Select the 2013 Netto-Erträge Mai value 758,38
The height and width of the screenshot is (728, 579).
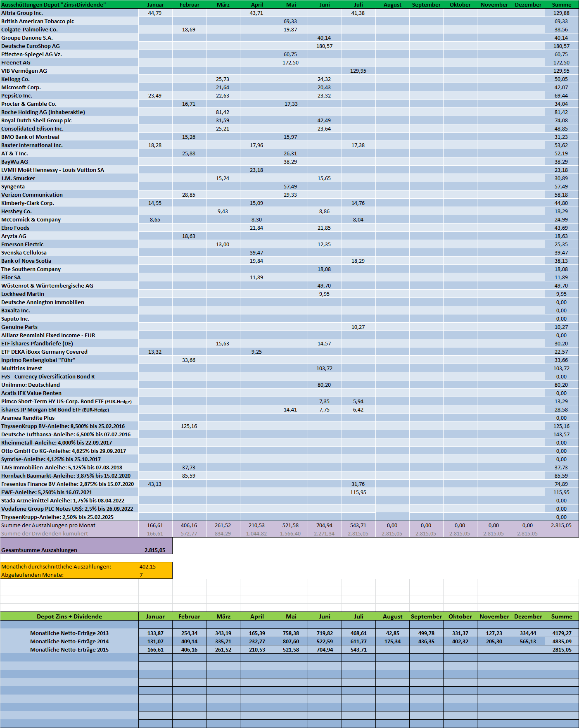[x=291, y=633]
